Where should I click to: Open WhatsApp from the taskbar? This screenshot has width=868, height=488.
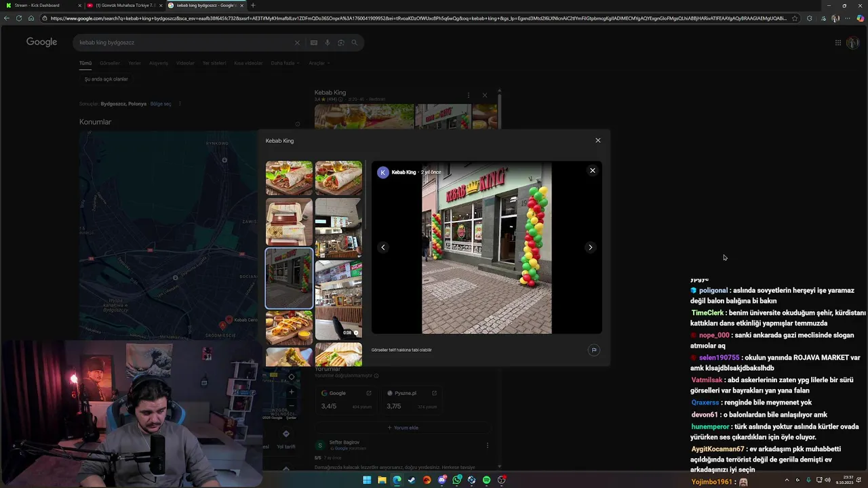coord(456,480)
